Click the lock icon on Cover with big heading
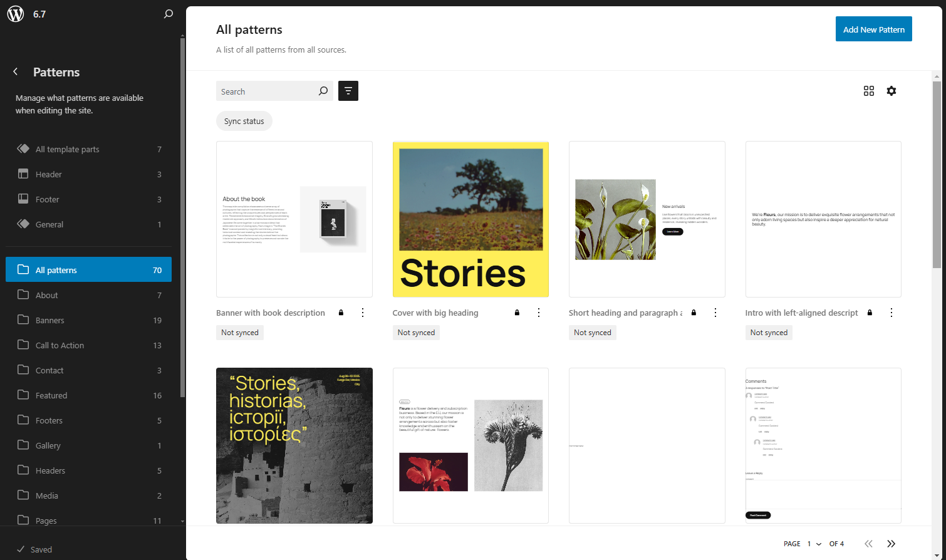Viewport: 946px width, 560px height. click(517, 312)
